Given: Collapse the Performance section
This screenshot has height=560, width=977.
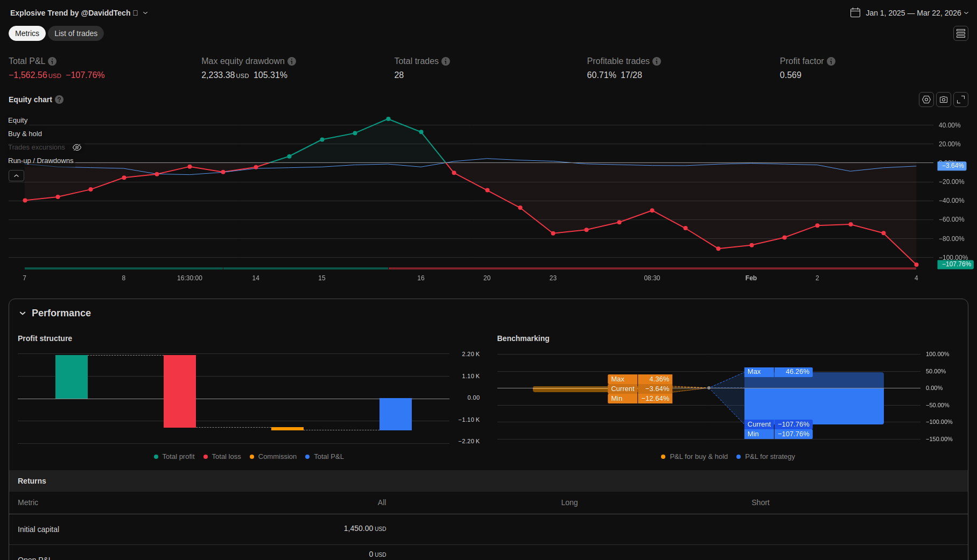Looking at the screenshot, I should [23, 313].
